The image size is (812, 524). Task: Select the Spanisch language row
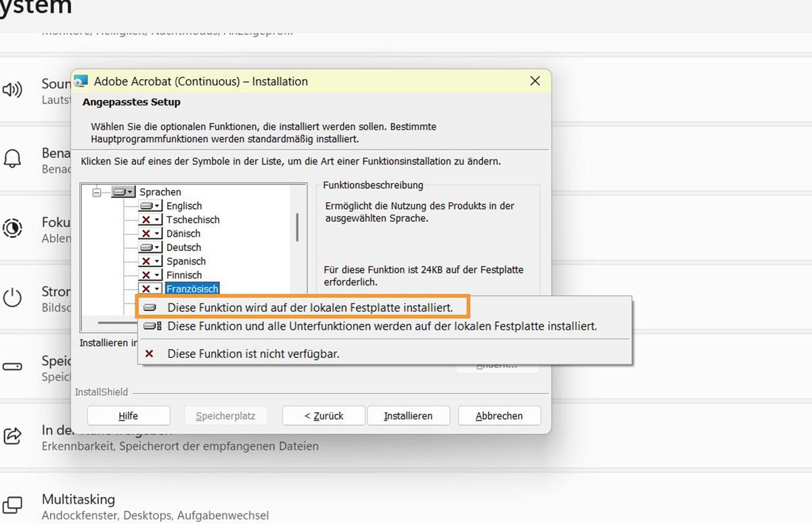(x=186, y=261)
